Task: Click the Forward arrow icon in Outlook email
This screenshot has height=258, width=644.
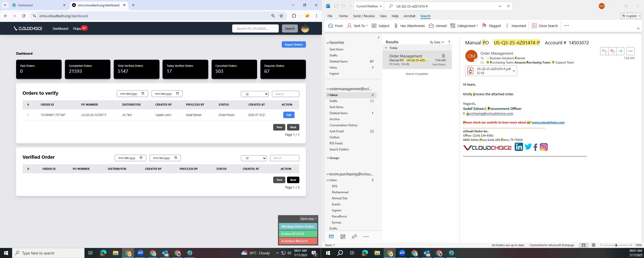Action: click(x=620, y=51)
